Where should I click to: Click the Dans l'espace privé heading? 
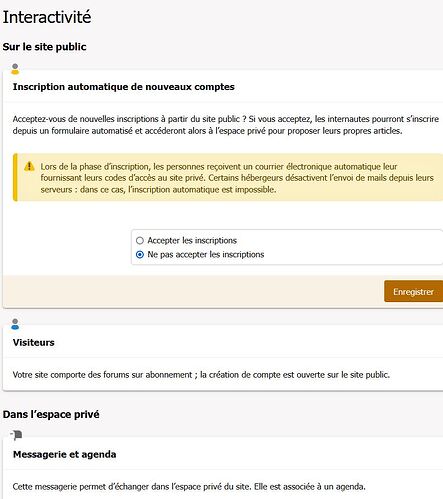(x=51, y=414)
